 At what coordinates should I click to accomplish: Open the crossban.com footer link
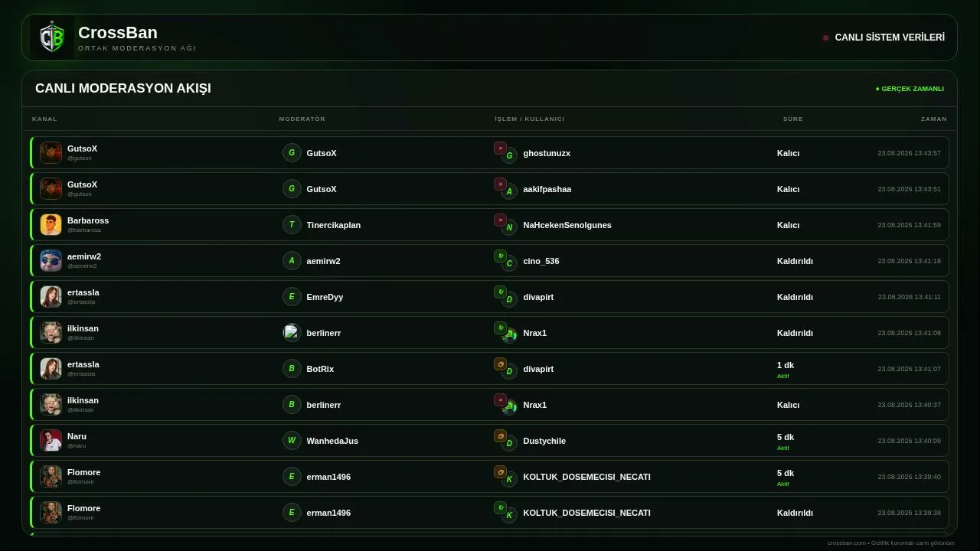[x=847, y=543]
